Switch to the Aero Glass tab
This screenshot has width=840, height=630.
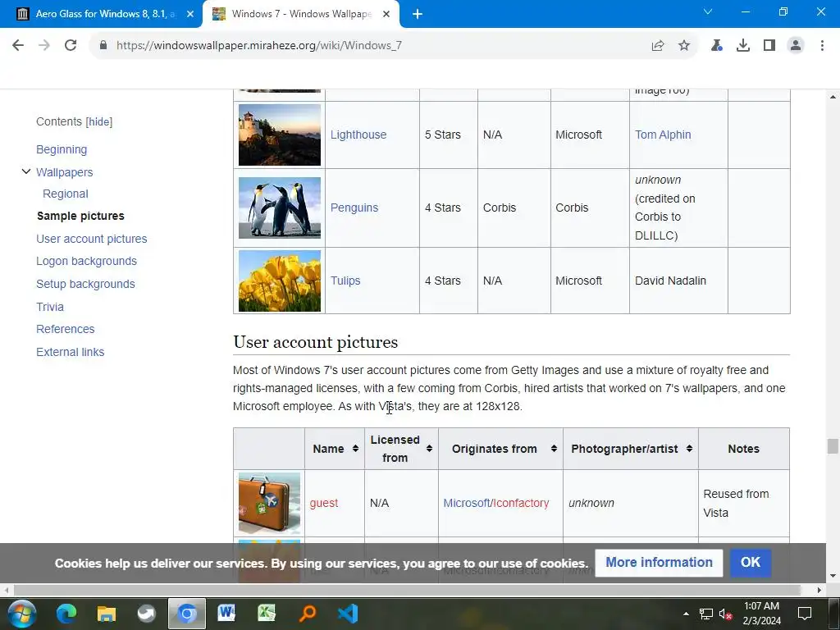[101, 14]
